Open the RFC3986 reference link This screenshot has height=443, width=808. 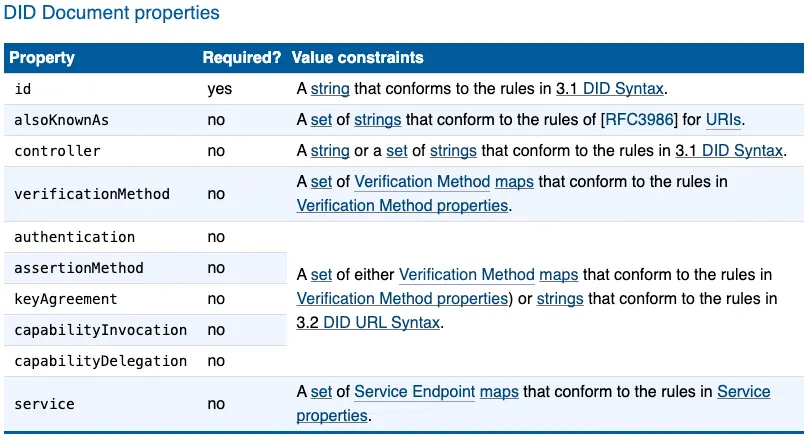(639, 120)
